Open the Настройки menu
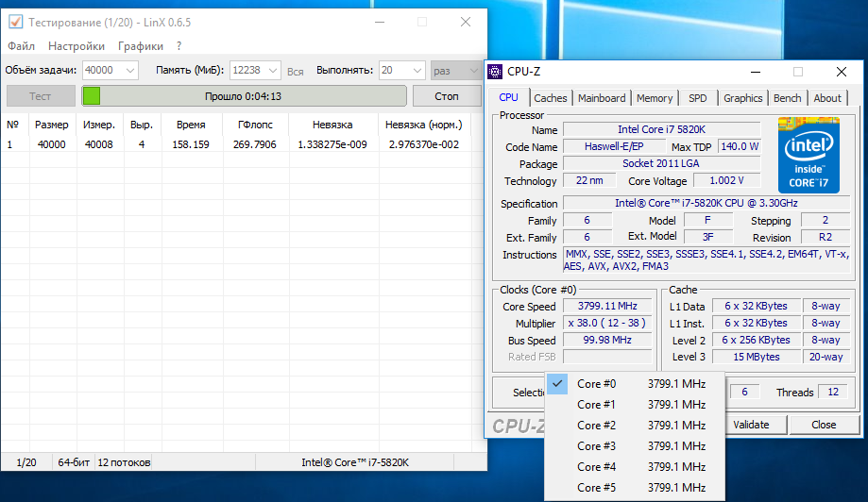Screen dimensions: 868x502 click(77, 46)
